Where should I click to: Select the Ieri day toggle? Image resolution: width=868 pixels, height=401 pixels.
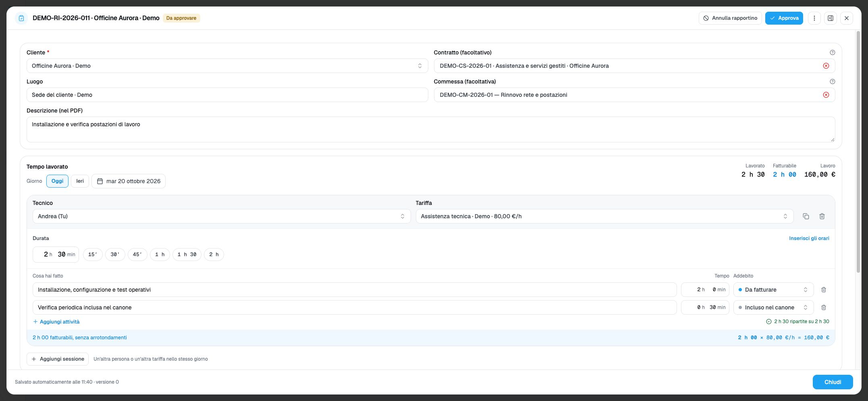[80, 181]
